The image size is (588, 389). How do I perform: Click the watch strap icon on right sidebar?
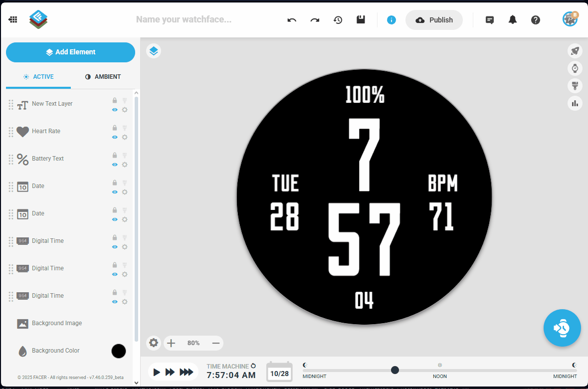[x=575, y=86]
